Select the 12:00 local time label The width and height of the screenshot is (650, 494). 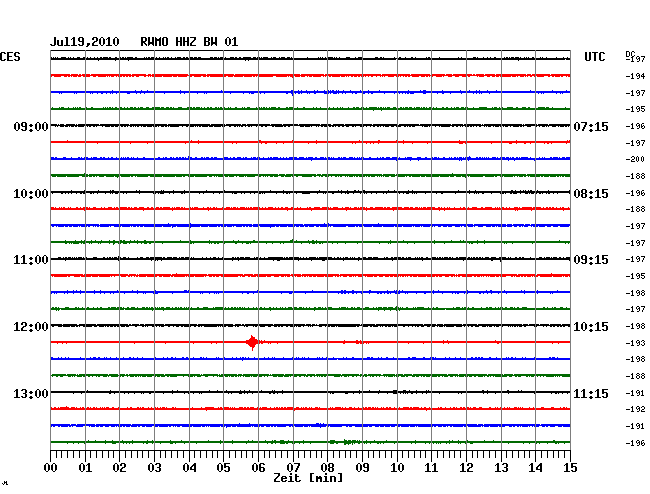pyautogui.click(x=31, y=327)
